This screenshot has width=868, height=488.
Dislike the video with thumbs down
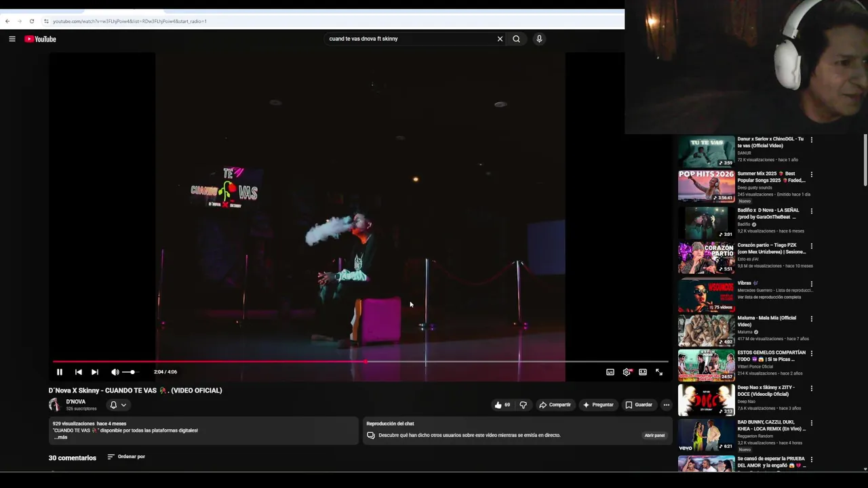[x=523, y=405]
